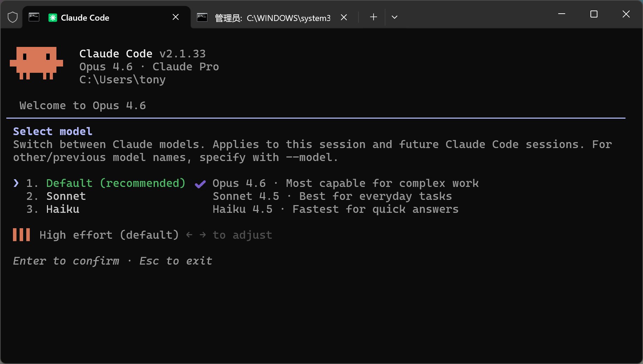
Task: Switch to the Claude Code tab
Action: coord(85,17)
